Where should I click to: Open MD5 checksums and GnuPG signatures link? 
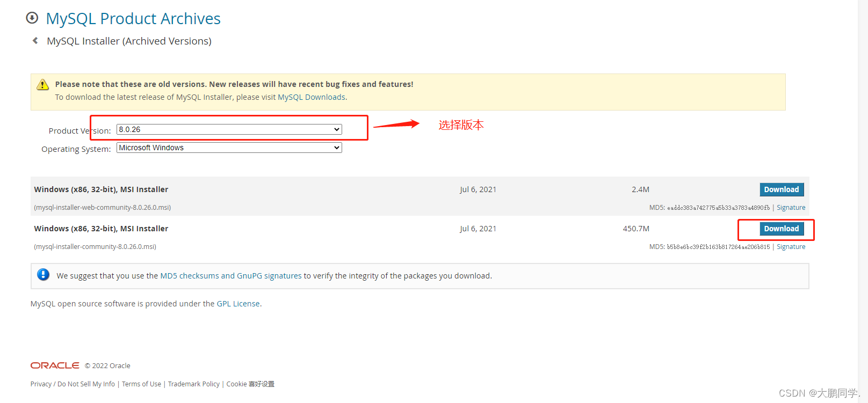pos(231,276)
